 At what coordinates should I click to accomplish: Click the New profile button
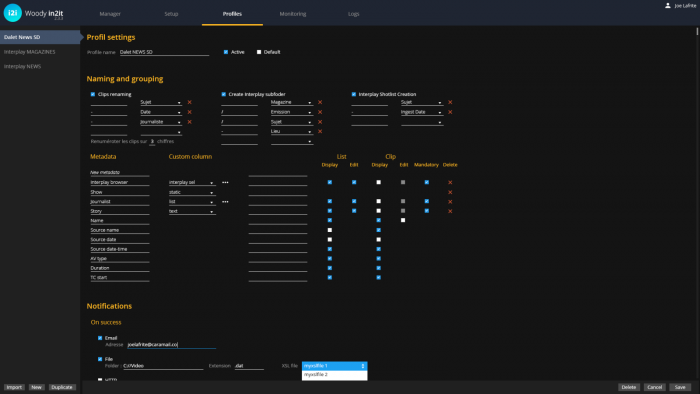[36, 387]
